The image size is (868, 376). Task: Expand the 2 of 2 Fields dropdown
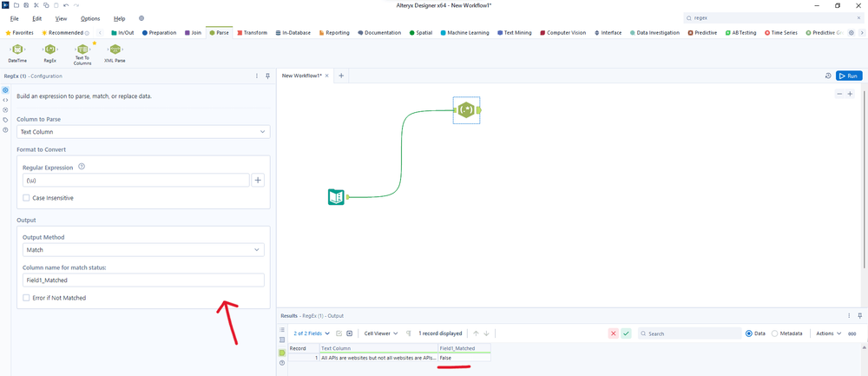pyautogui.click(x=312, y=333)
